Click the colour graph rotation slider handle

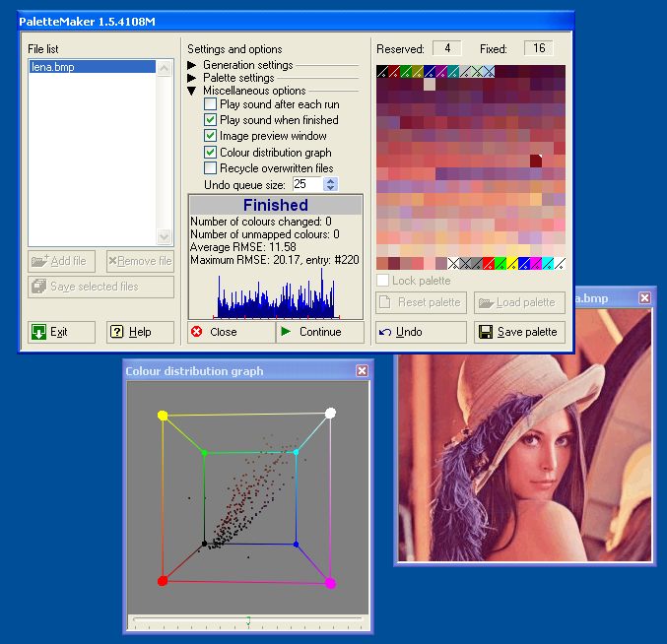tap(248, 620)
